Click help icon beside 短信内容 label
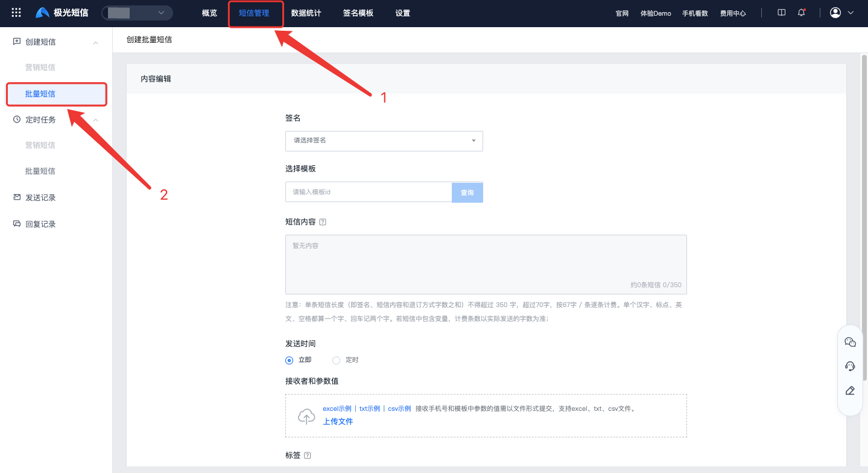 coord(323,222)
